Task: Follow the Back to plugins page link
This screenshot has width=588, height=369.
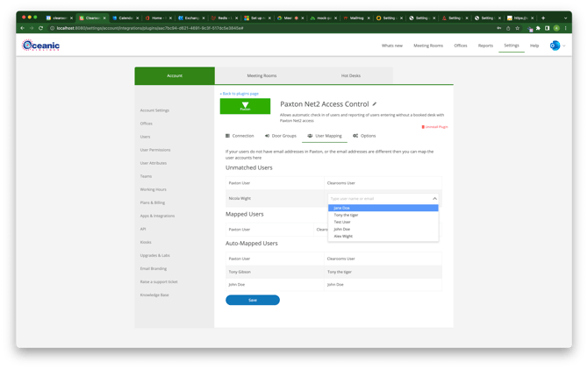Action: [239, 93]
